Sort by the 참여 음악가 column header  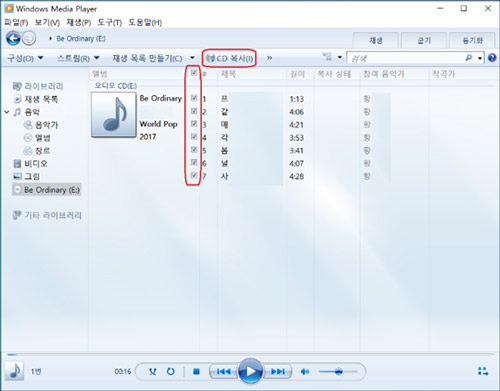[x=384, y=74]
